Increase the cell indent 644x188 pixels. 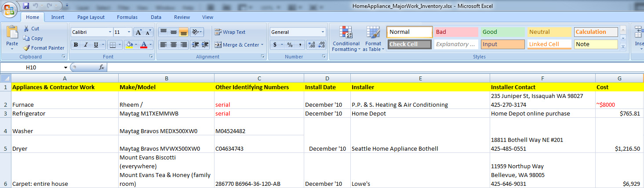click(x=205, y=45)
